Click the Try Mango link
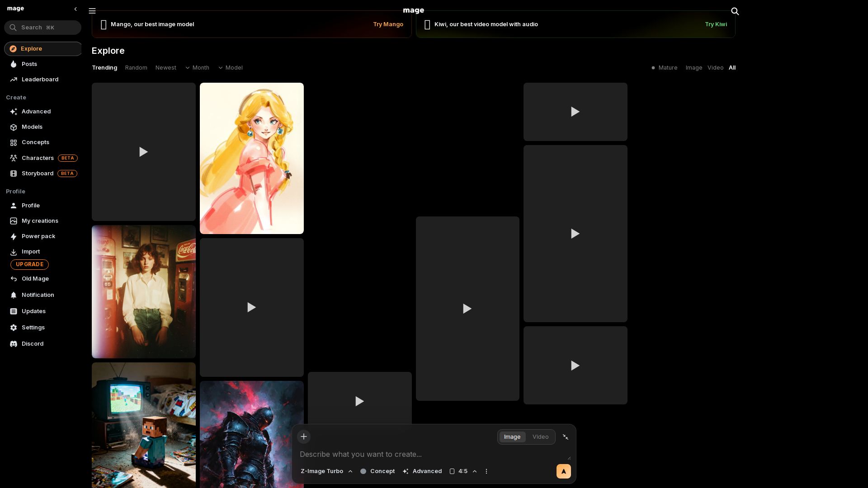Viewport: 868px width, 488px height. [x=388, y=24]
